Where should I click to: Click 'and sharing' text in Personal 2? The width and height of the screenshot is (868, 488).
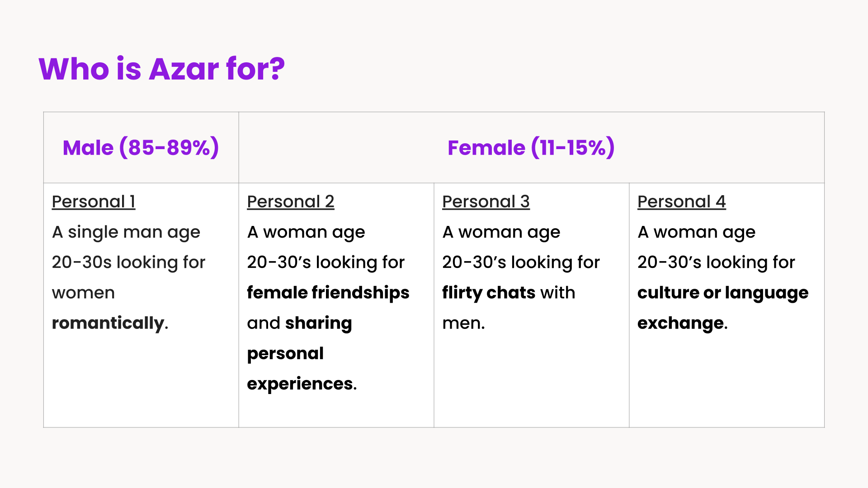coord(299,324)
